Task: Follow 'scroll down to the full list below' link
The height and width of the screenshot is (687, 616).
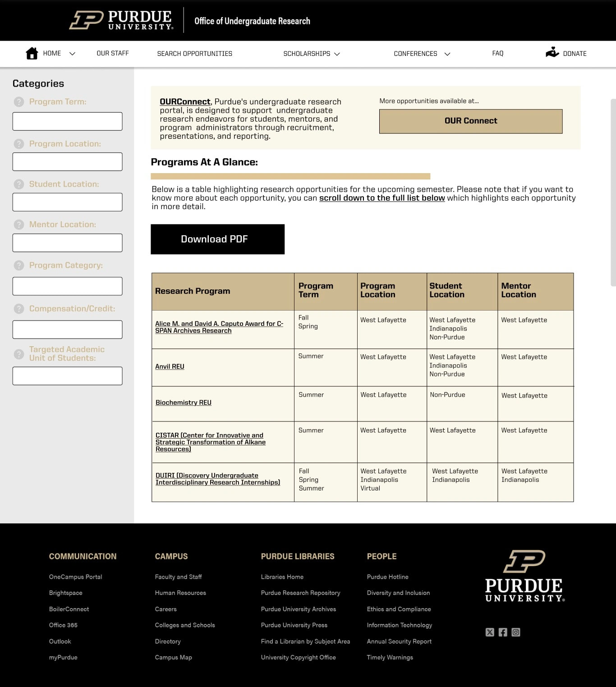Action: coord(382,198)
